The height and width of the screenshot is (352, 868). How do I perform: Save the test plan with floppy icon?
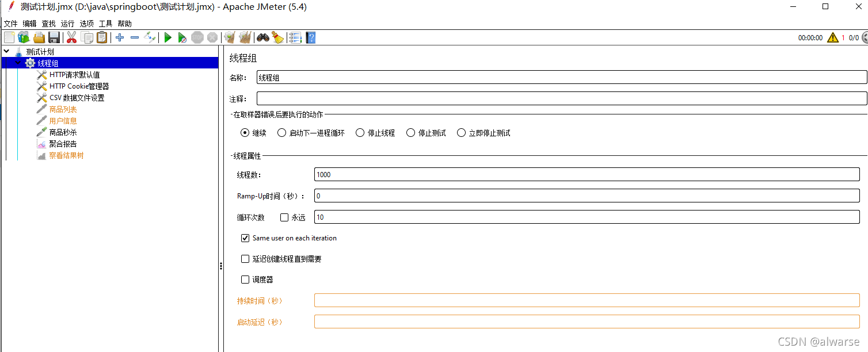(54, 38)
